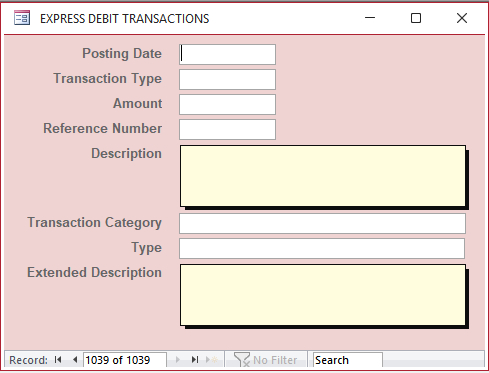Go to next record arrow
This screenshot has height=373, width=489.
click(x=178, y=360)
